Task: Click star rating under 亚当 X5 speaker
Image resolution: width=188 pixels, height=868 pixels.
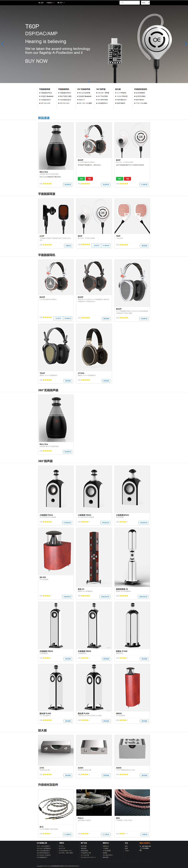Action: point(86,596)
